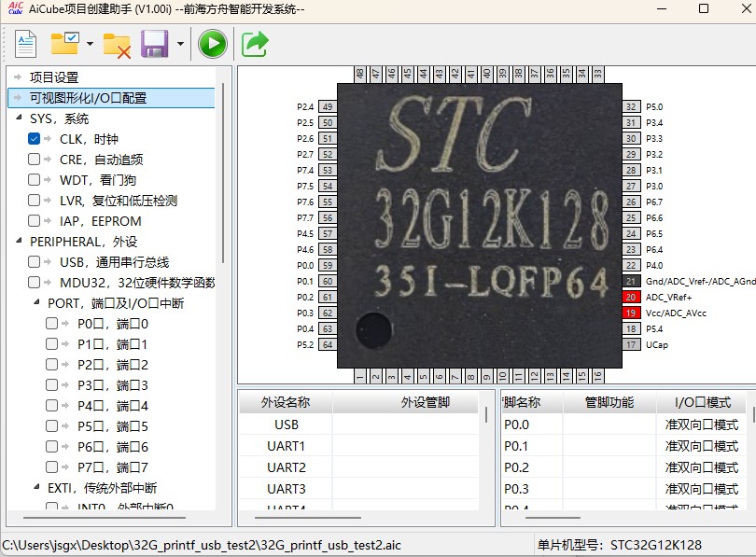Click pin 48 at top of chip
This screenshot has width=756, height=557.
(359, 75)
